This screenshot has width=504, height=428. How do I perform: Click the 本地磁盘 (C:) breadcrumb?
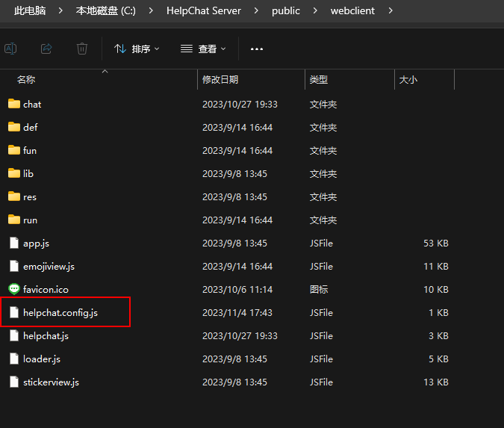[106, 11]
